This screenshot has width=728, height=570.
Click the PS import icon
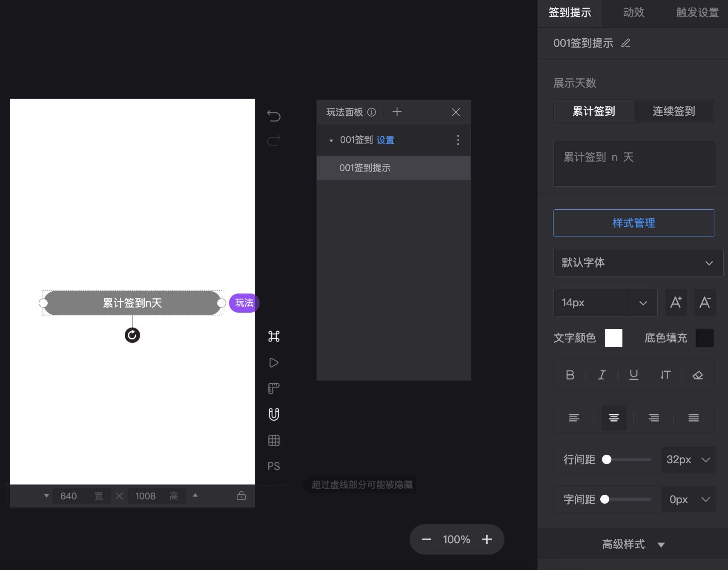[x=274, y=466]
